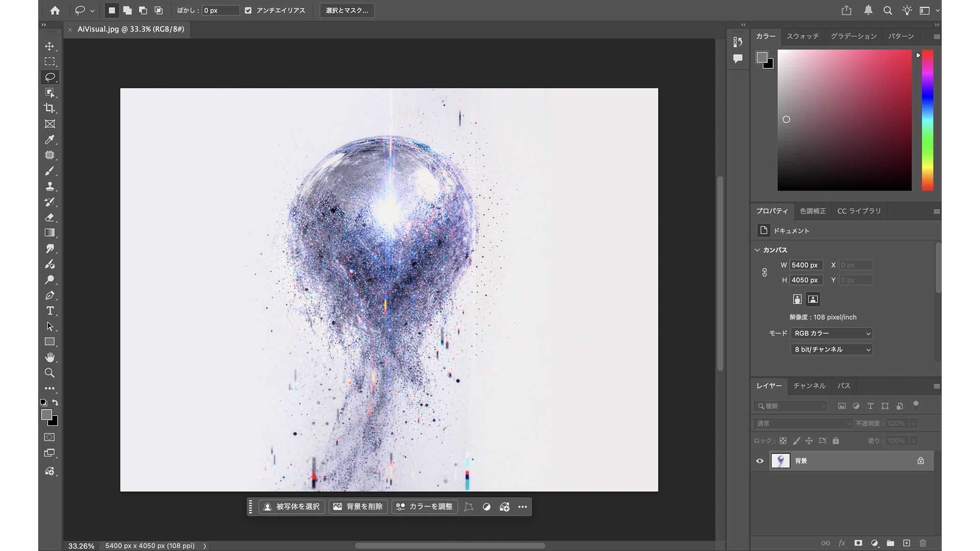Toggle the width-height link chain

[765, 272]
